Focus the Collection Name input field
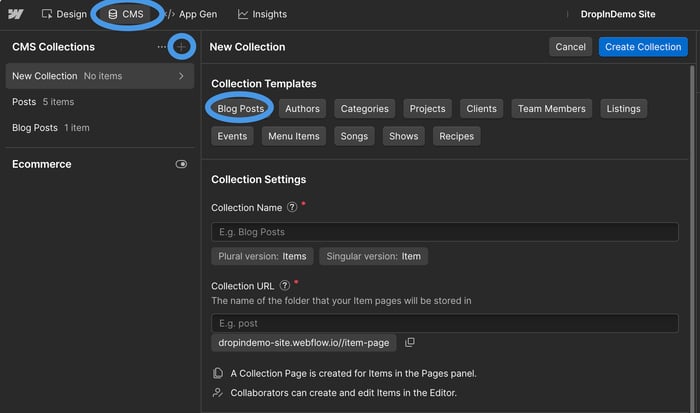The image size is (700, 413). coord(445,232)
